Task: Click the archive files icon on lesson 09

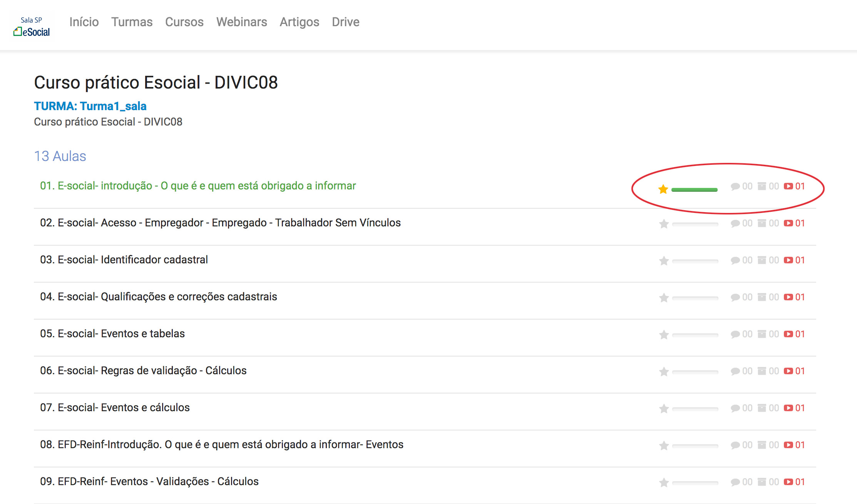Action: [762, 482]
